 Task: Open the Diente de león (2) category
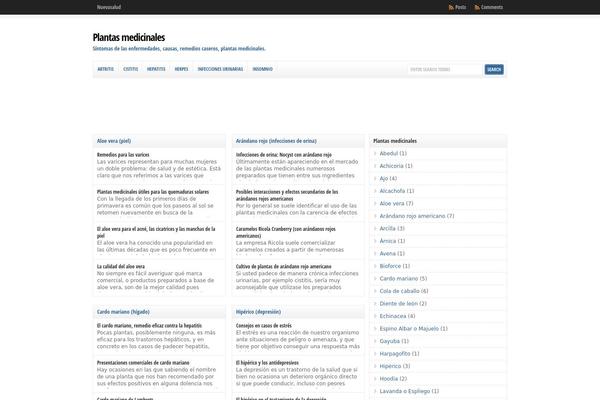pos(403,304)
